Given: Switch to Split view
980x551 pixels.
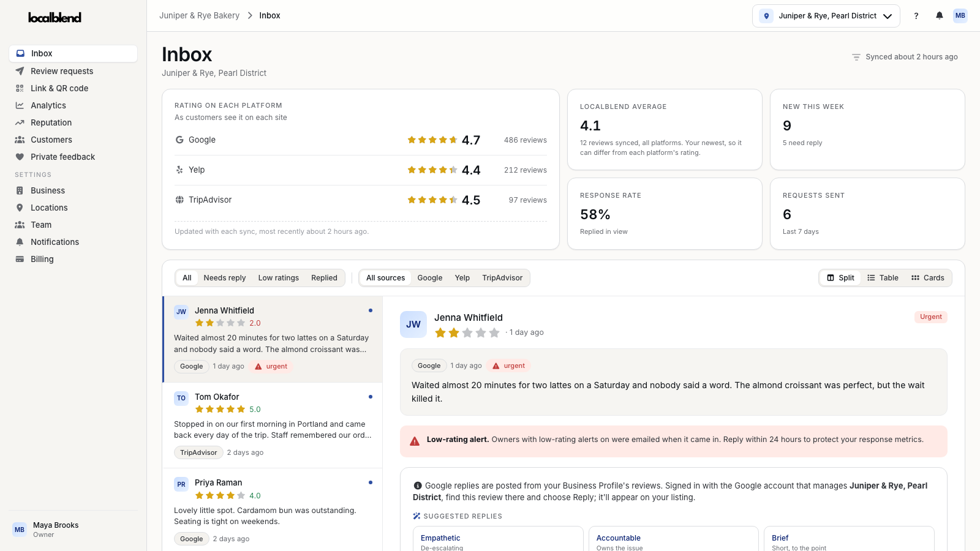Looking at the screenshot, I should pos(840,278).
